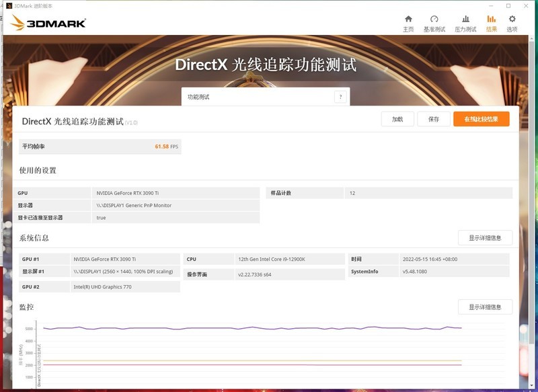Click the 3DMark helmet logo in the banner
Screen dimensions: 538x392
18,21
